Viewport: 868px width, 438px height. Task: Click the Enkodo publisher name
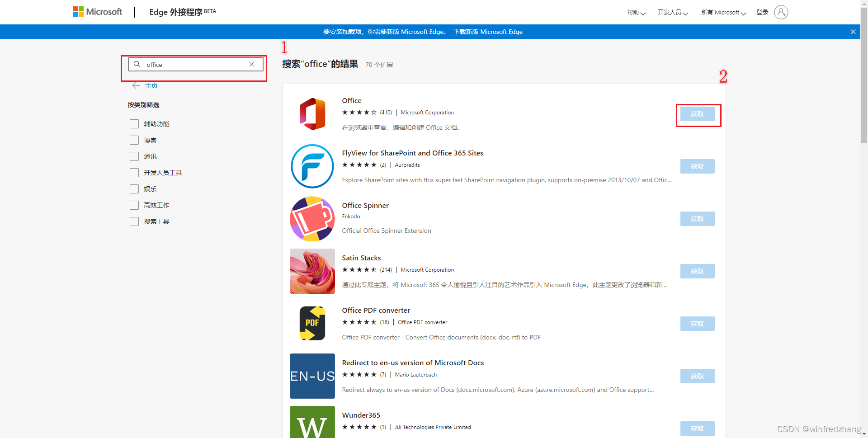pyautogui.click(x=351, y=217)
